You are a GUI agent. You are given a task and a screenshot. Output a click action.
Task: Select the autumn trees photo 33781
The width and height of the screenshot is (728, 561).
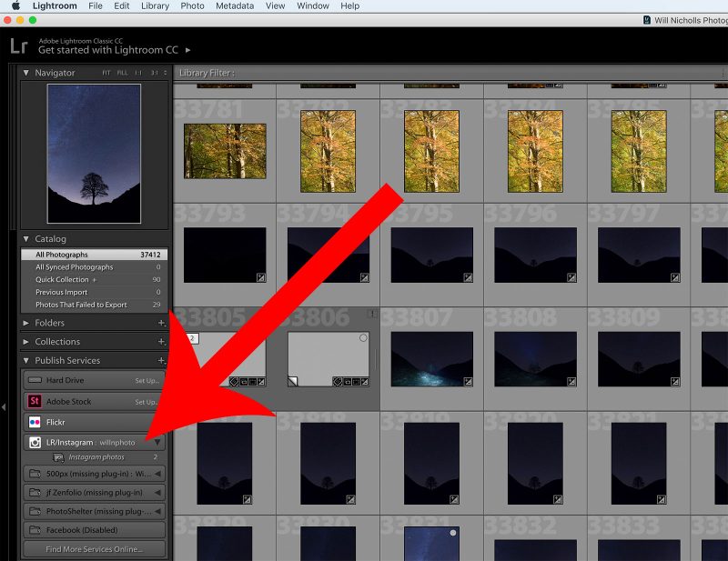coord(225,151)
